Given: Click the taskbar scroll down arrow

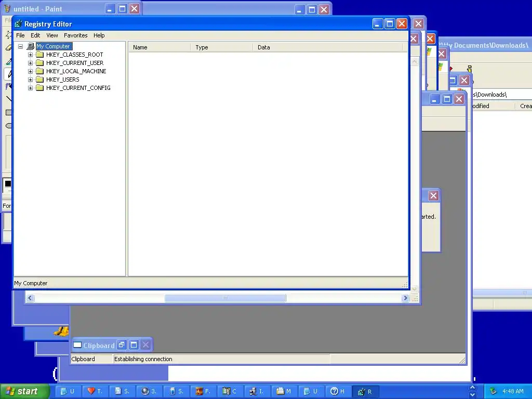Looking at the screenshot, I should pos(472,395).
